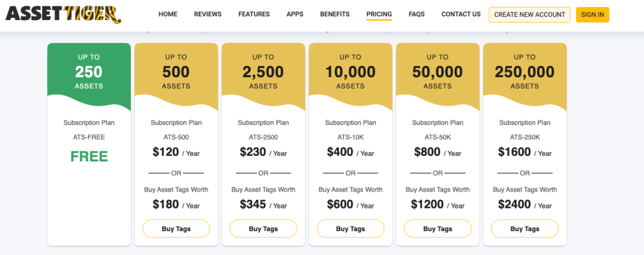644x255 pixels.
Task: Click Buy Tags for the 2,500 assets plan
Action: click(x=264, y=229)
